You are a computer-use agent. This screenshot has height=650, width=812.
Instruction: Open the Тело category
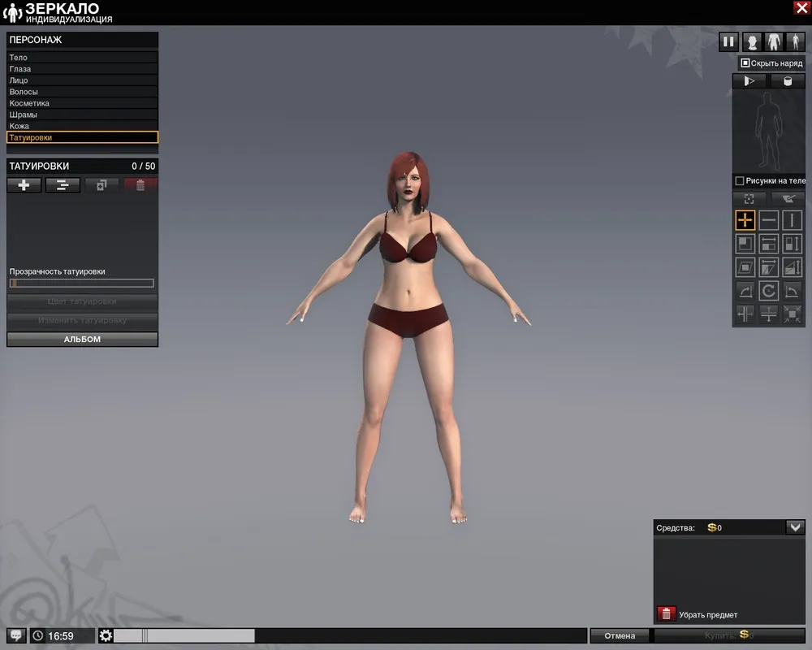tap(82, 58)
